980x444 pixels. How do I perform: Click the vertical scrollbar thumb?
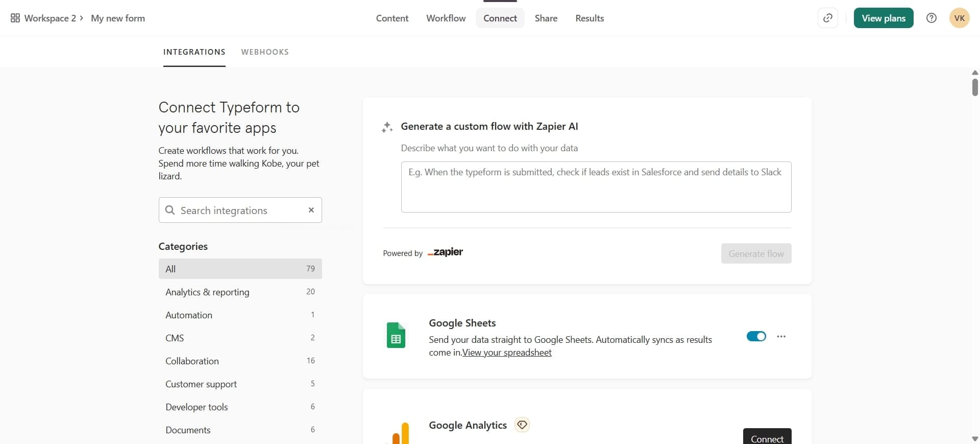[x=975, y=87]
